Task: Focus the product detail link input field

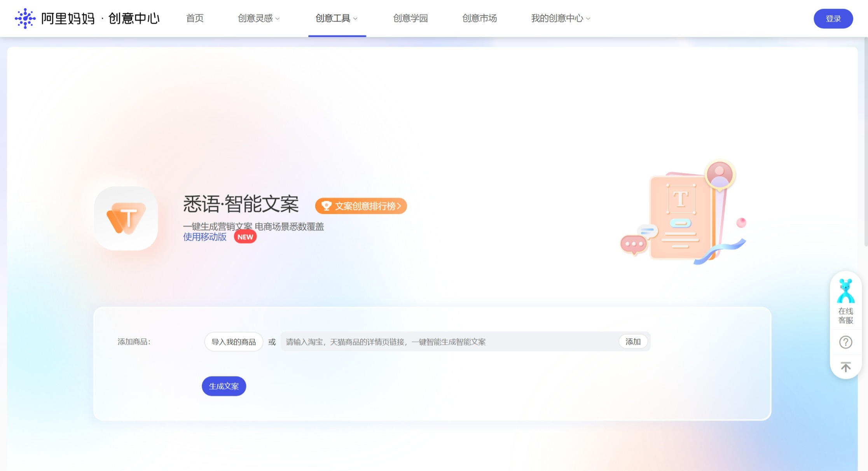Action: pyautogui.click(x=447, y=342)
